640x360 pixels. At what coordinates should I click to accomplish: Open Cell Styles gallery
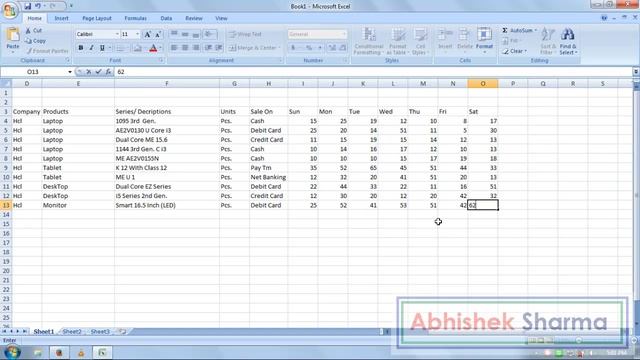point(420,41)
